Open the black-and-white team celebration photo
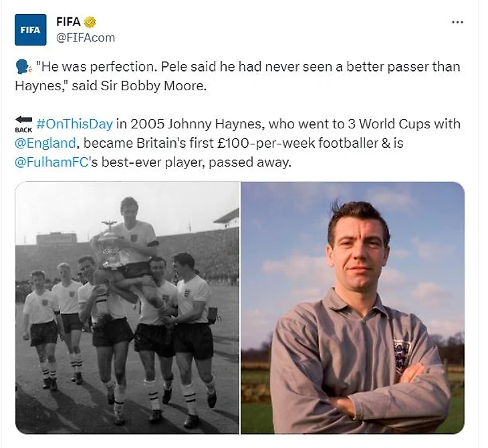The width and height of the screenshot is (488, 448). coord(127,308)
